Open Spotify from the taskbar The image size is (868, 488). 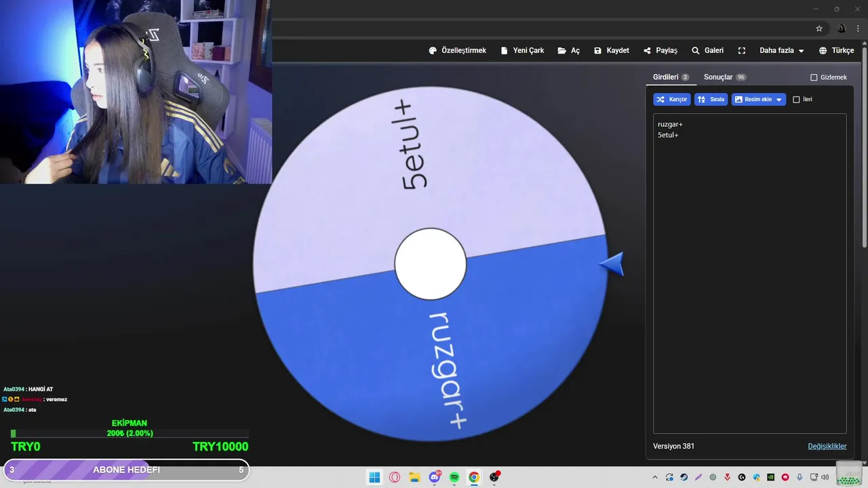point(454,477)
